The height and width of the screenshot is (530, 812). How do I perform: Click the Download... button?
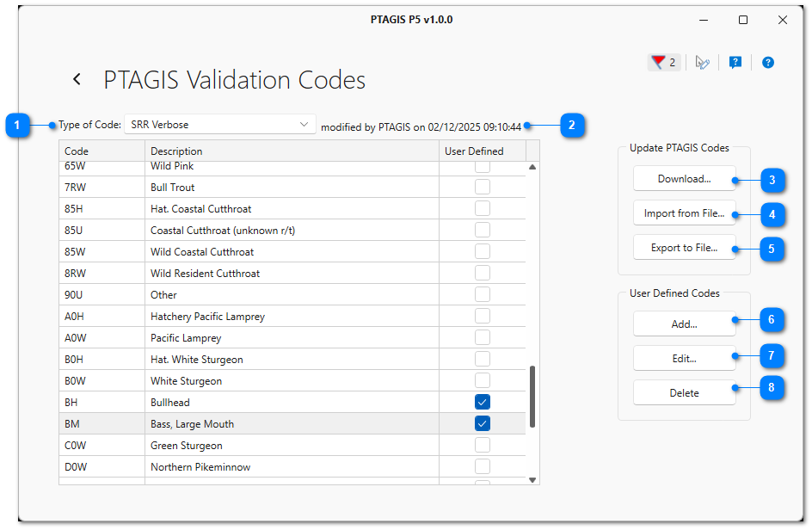684,179
